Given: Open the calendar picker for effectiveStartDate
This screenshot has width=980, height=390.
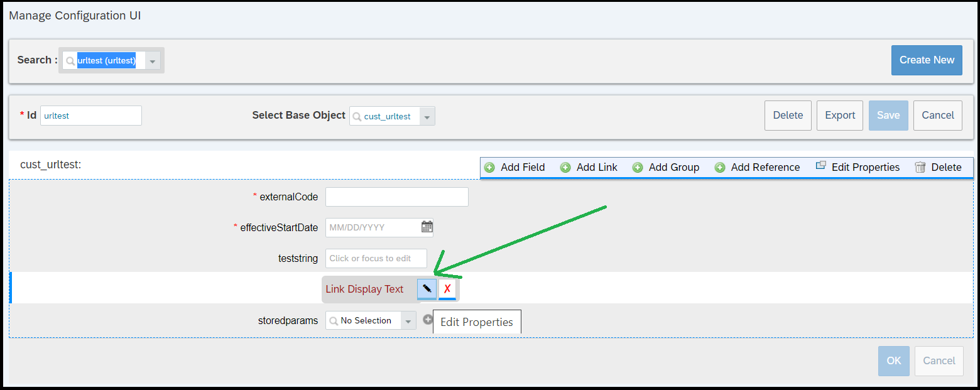Looking at the screenshot, I should click(427, 227).
